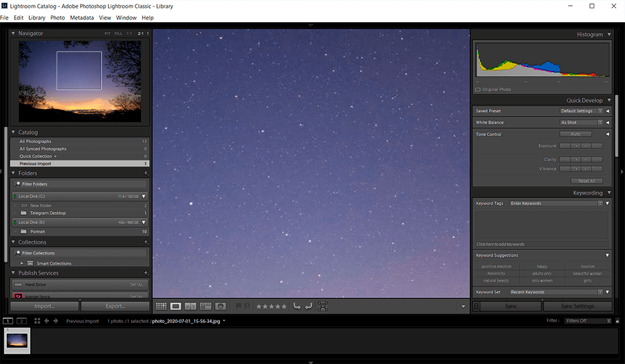Rotate photo clockwise in toolbar
This screenshot has height=364, width=625.
click(309, 306)
